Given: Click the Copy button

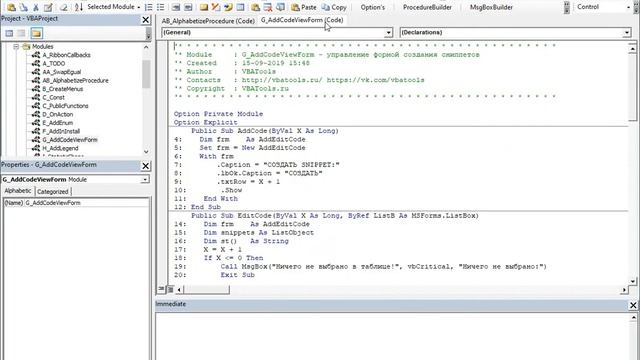Looking at the screenshot, I should [x=334, y=7].
